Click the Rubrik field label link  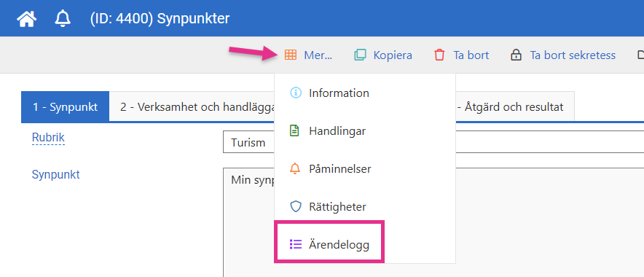click(x=49, y=137)
